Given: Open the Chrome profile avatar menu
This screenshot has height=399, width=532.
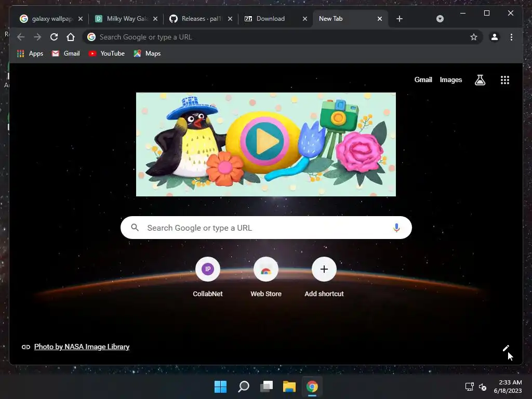Looking at the screenshot, I should coord(495,37).
